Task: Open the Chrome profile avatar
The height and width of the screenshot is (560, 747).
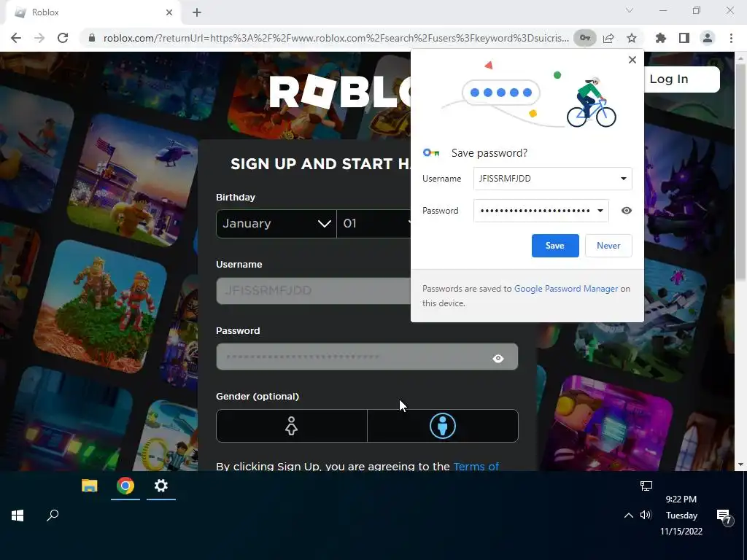Action: [x=708, y=38]
